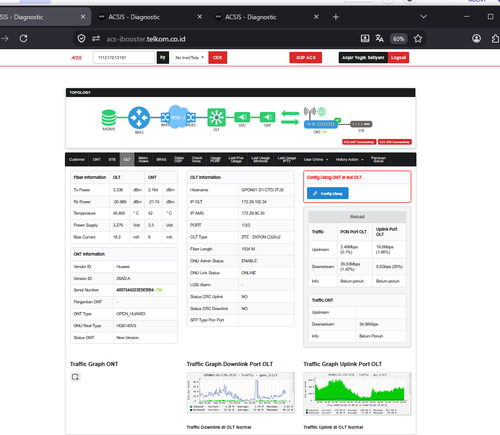Click the wrench icon on Config Ulang
The image size is (500, 435).
(x=315, y=193)
